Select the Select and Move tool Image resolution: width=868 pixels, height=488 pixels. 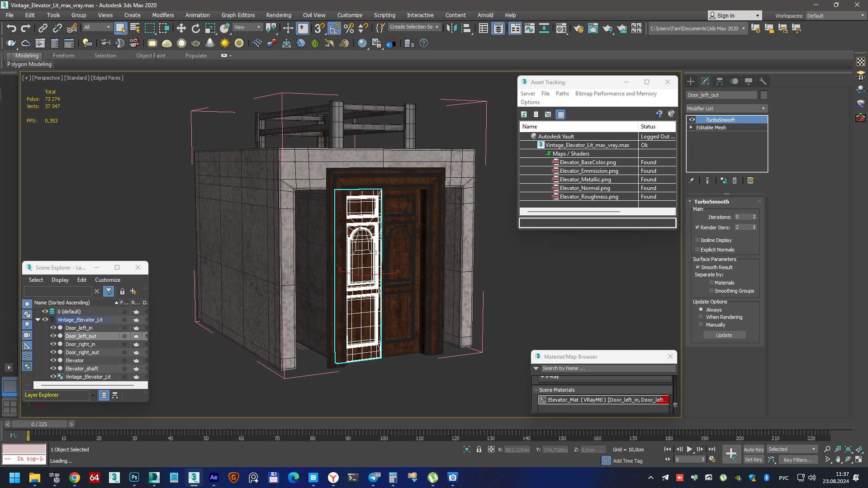(181, 28)
